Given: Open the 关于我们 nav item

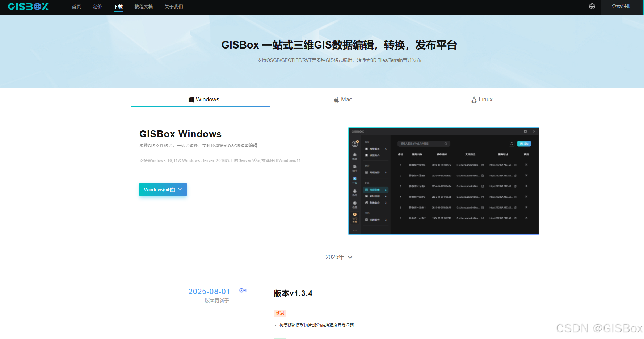Looking at the screenshot, I should (174, 7).
